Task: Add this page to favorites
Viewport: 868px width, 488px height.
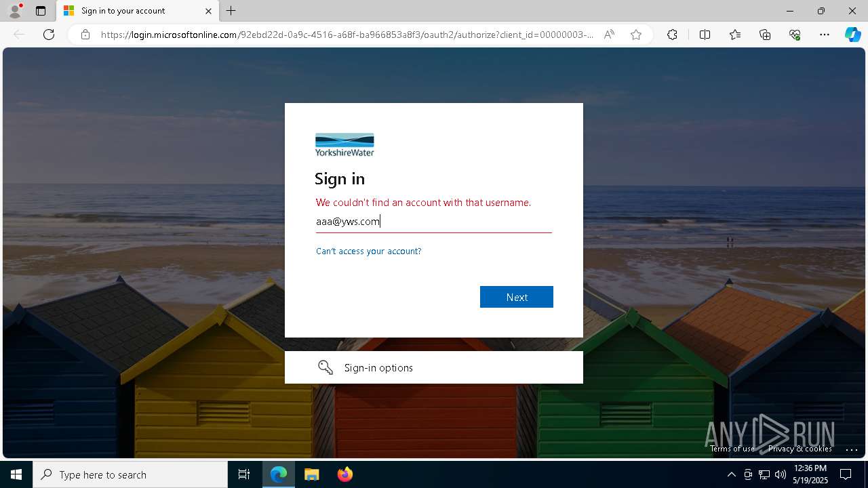Action: pyautogui.click(x=636, y=35)
